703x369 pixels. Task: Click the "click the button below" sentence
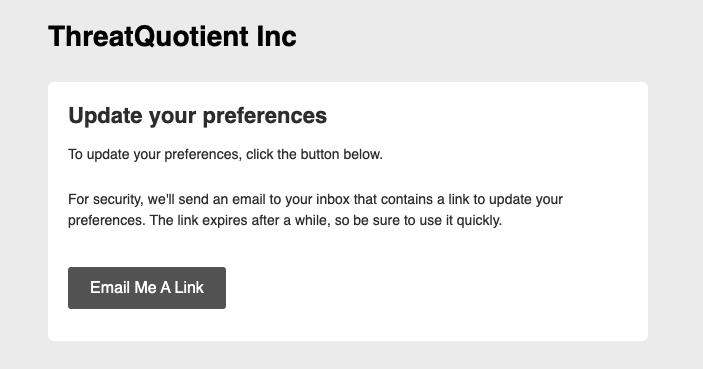click(225, 154)
